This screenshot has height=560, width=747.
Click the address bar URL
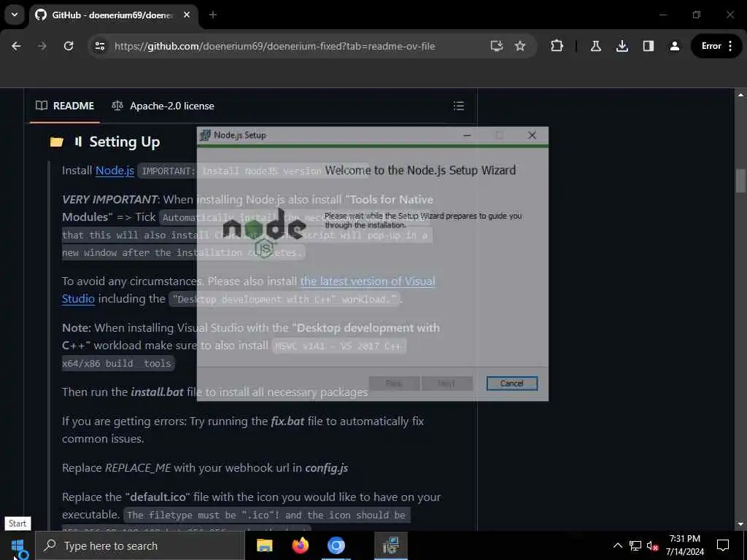click(274, 46)
